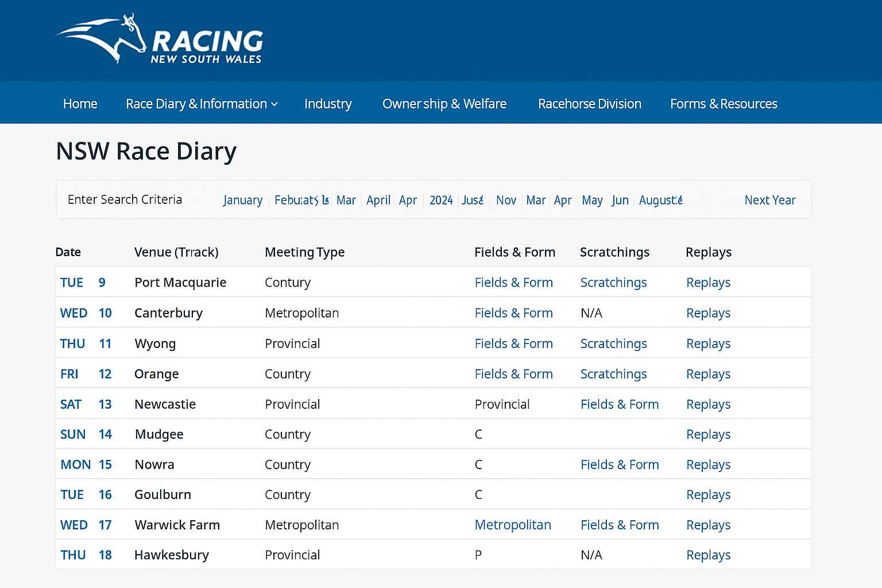This screenshot has width=882, height=588.
Task: View Replays for Goulburn
Action: [708, 494]
